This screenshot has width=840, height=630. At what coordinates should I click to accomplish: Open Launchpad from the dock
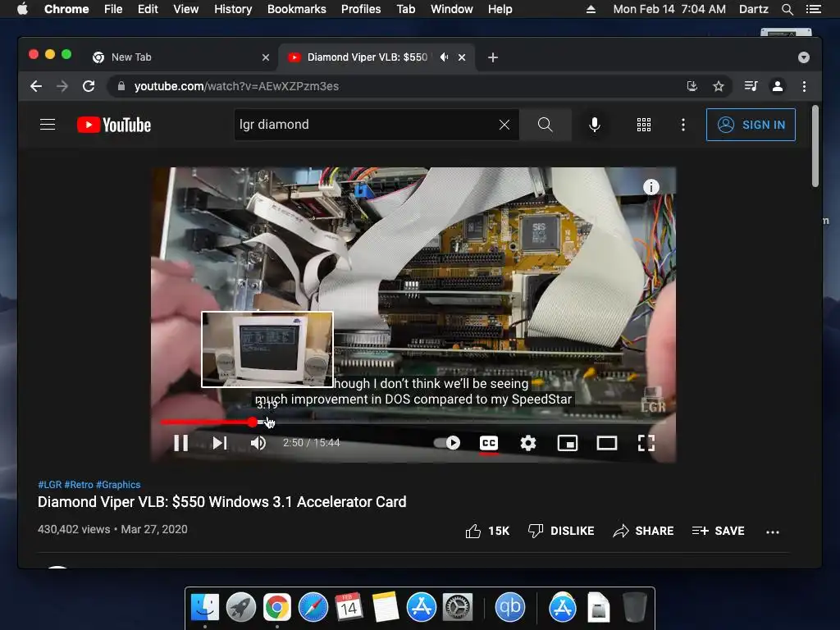(240, 607)
